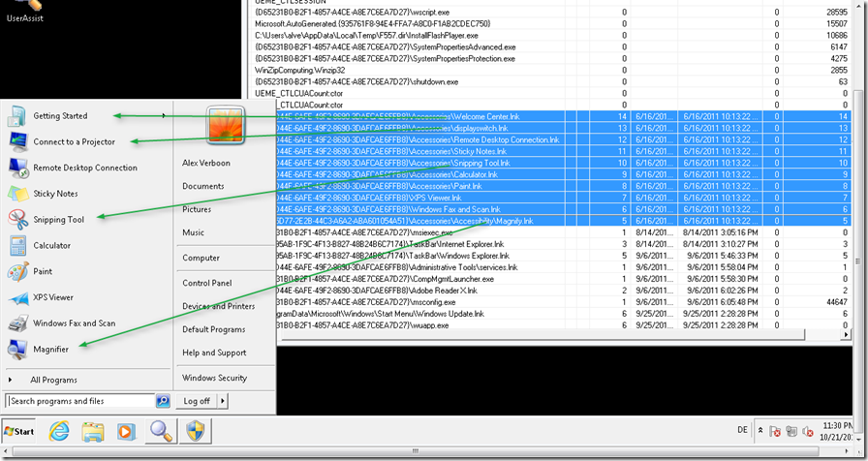The height and width of the screenshot is (461, 868).
Task: Open Help and Support
Action: point(214,353)
